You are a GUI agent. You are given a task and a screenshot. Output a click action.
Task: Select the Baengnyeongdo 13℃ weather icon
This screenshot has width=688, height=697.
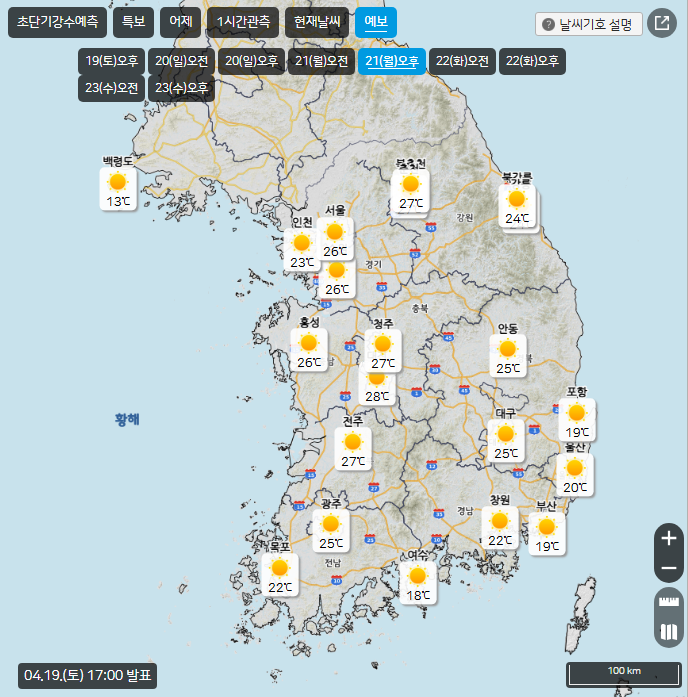[x=118, y=182]
